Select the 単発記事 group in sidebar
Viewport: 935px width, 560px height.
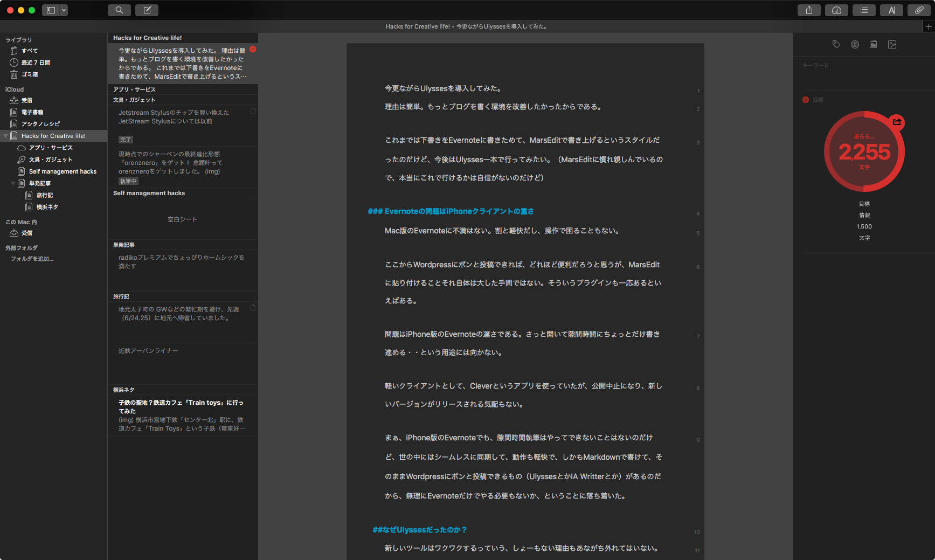click(40, 183)
